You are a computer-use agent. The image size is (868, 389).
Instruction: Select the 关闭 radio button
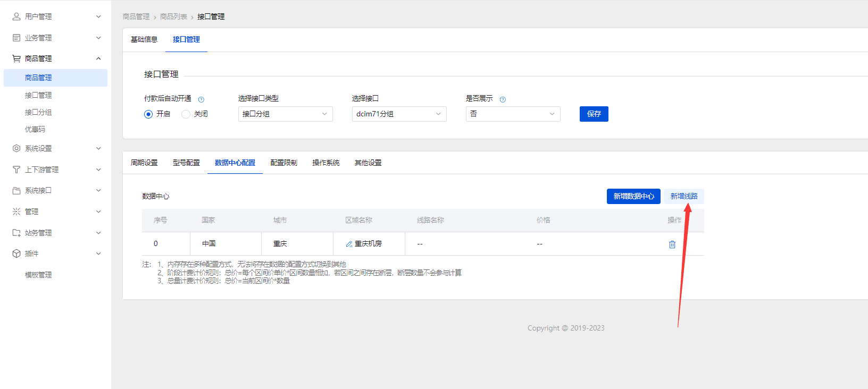(186, 114)
